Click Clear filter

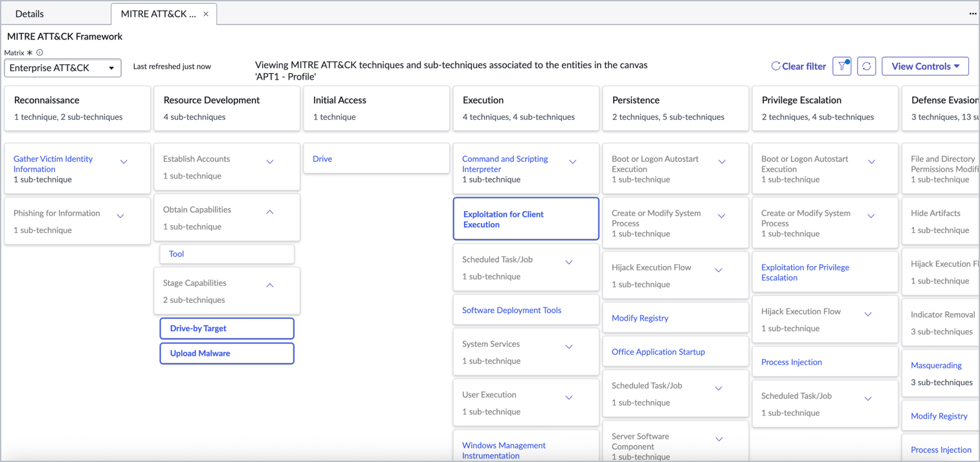(799, 66)
